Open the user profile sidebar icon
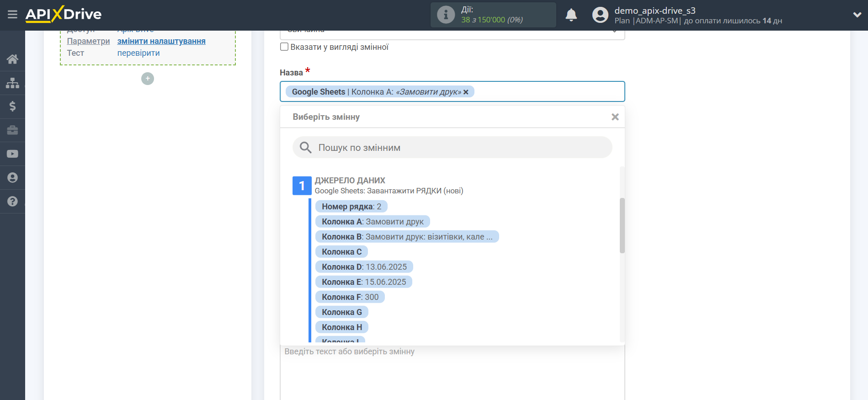 click(x=12, y=178)
